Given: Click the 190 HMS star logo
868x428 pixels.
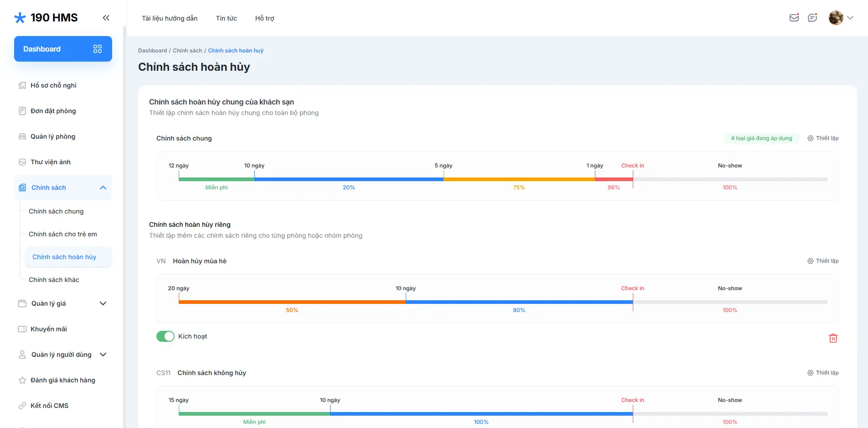Looking at the screenshot, I should coord(20,18).
